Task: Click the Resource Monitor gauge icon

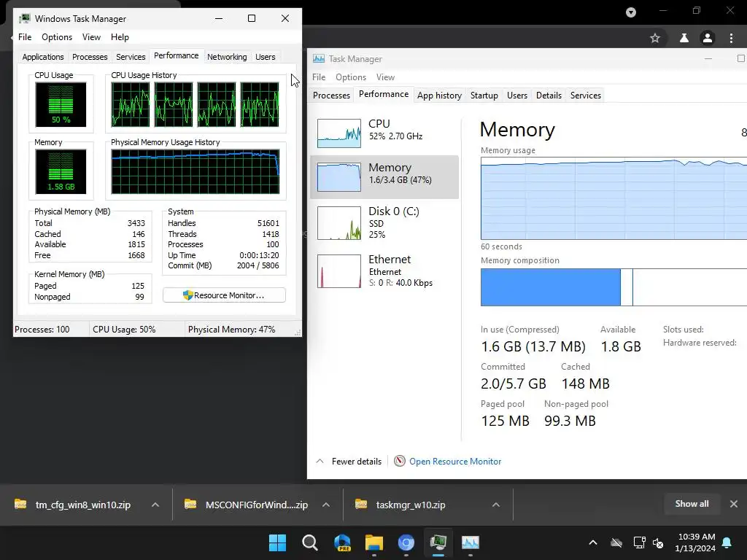Action: pos(400,461)
